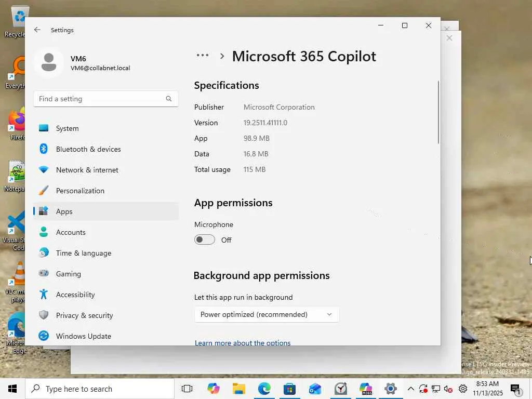Screen dimensions: 532x399
Task: Close the background window behind Settings
Action: (x=449, y=38)
